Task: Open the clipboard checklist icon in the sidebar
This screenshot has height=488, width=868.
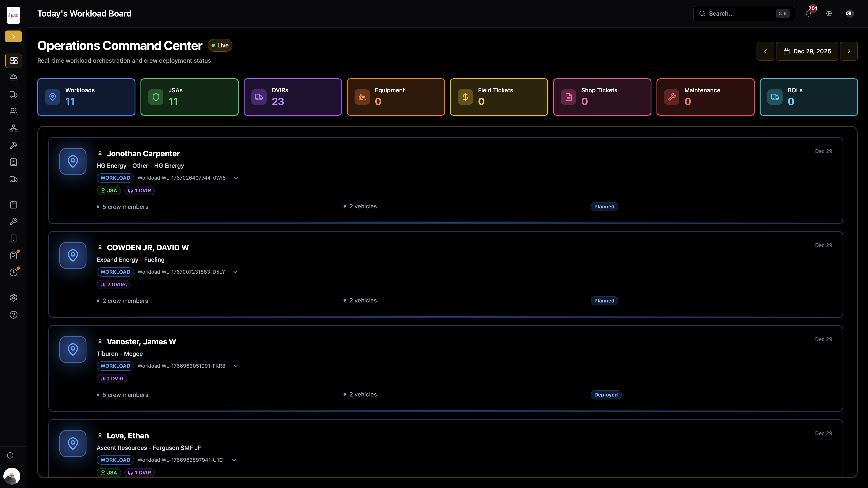Action: 14,256
